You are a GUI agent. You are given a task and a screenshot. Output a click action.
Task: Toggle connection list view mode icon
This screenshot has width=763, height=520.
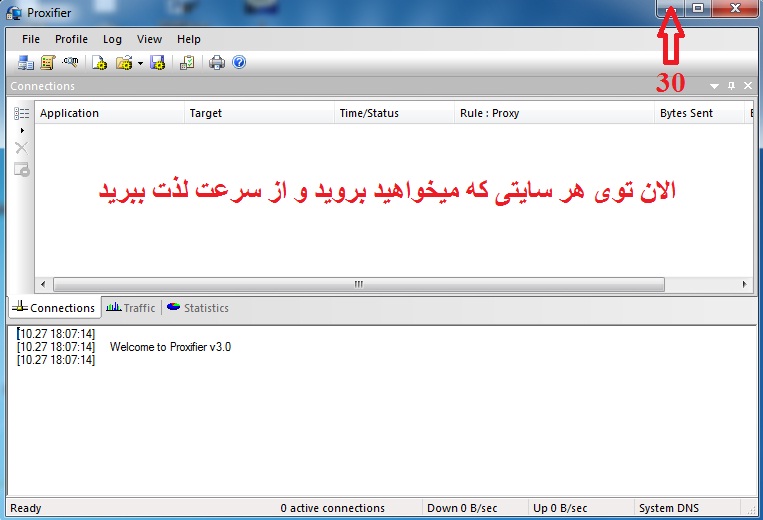[21, 113]
